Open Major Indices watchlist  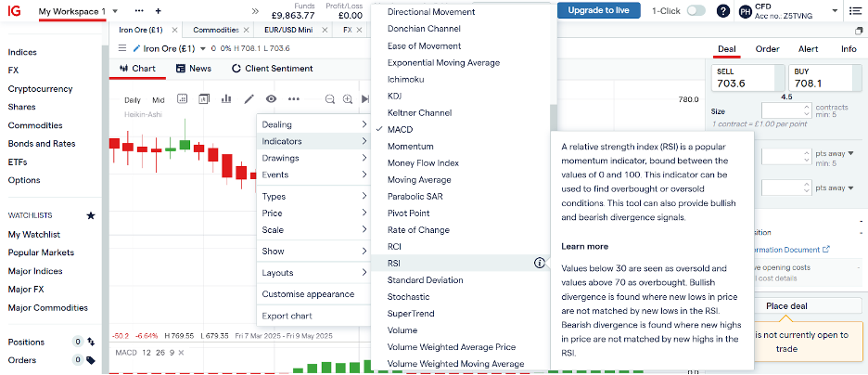[35, 271]
